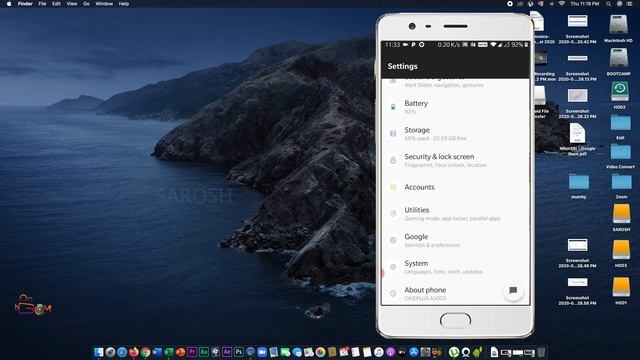Open System in phone Settings
The width and height of the screenshot is (640, 360).
click(x=455, y=267)
